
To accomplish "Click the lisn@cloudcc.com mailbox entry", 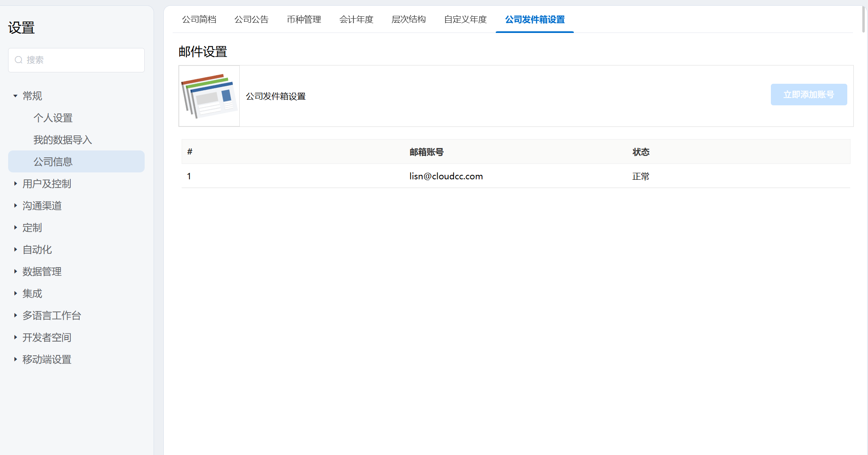I will pyautogui.click(x=446, y=176).
